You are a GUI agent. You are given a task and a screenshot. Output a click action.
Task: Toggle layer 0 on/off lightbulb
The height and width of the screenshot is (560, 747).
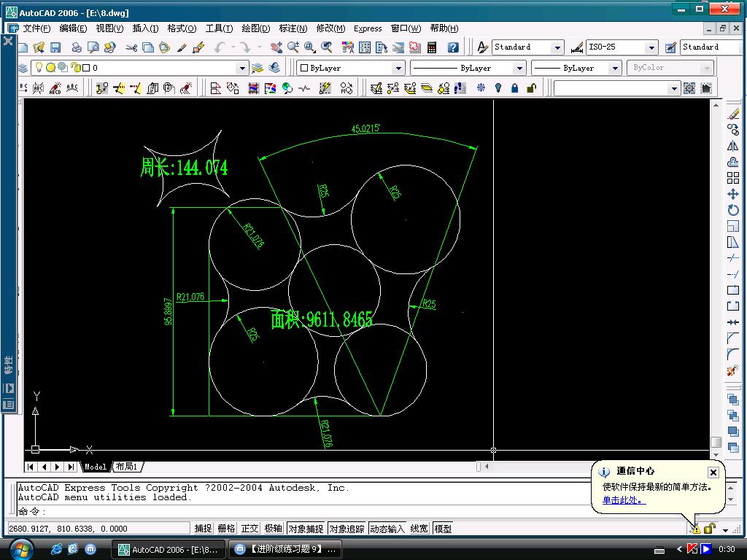tap(39, 68)
